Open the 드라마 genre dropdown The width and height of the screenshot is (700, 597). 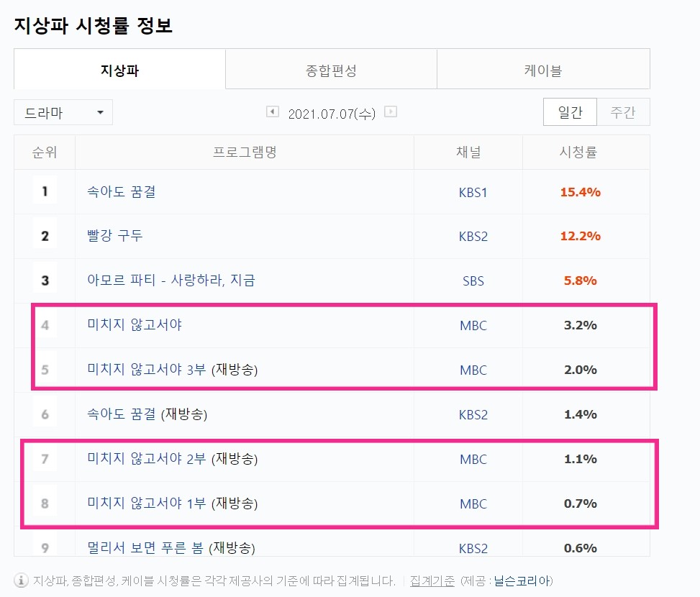coord(63,112)
